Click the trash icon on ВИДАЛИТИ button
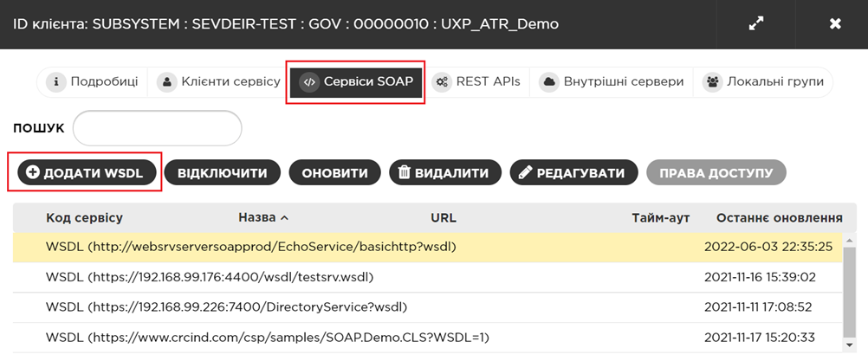Screen dimensions: 868x361 pyautogui.click(x=404, y=172)
